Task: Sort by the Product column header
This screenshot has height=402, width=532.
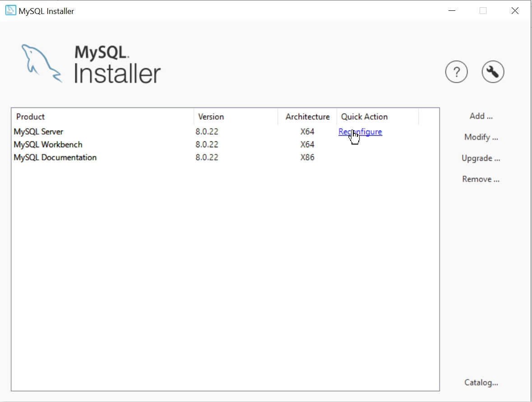Action: pyautogui.click(x=102, y=117)
